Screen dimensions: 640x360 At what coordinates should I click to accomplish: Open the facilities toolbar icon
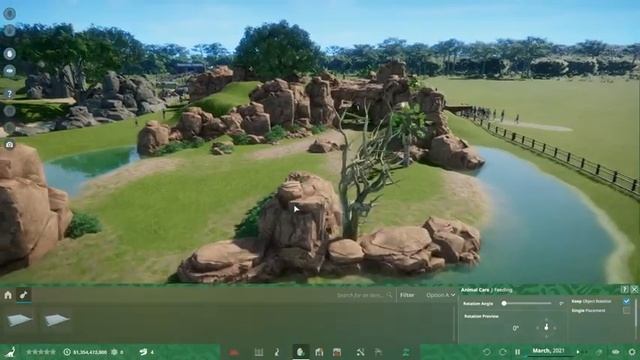[x=319, y=352]
